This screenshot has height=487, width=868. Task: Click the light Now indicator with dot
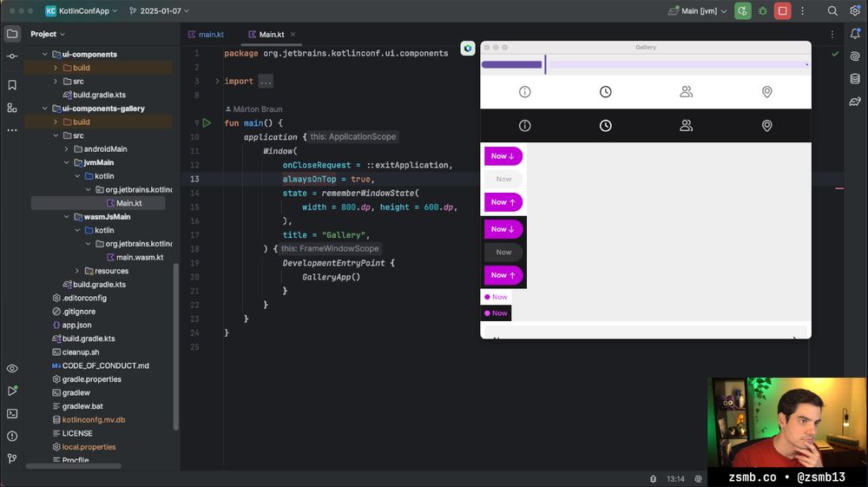point(496,297)
